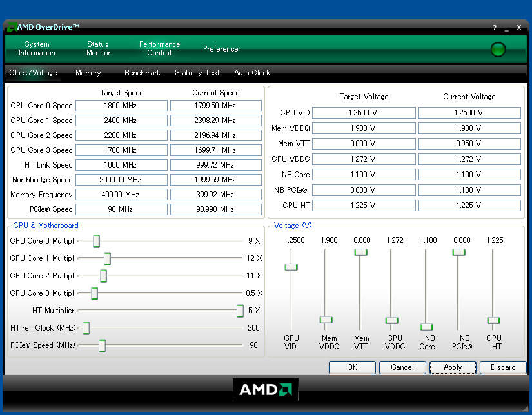Click the CPU HT target voltage 1.225 V field
Screen dimensions: 532x415
[x=364, y=206]
